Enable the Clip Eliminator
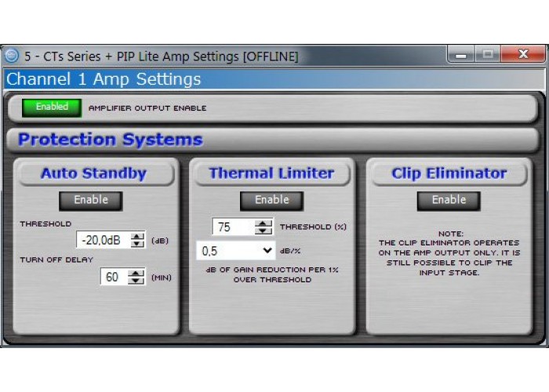Screen dimensions: 549x392 [x=449, y=201]
